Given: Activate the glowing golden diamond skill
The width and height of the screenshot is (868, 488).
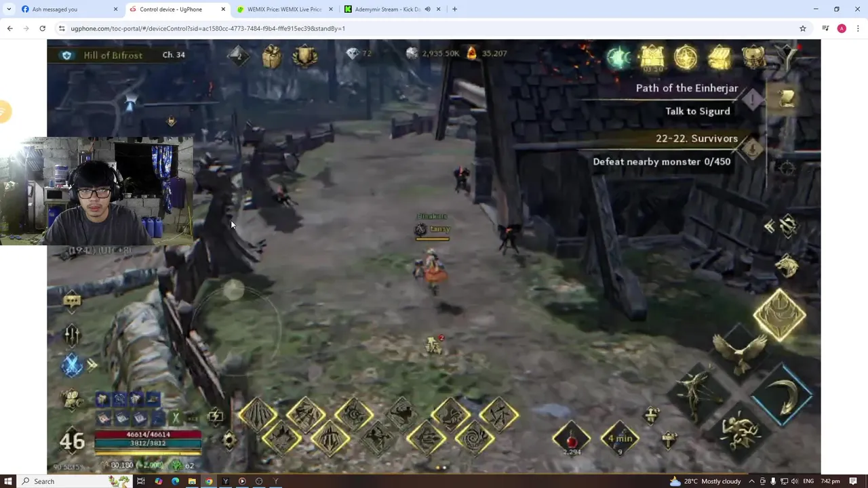Looking at the screenshot, I should point(779,315).
